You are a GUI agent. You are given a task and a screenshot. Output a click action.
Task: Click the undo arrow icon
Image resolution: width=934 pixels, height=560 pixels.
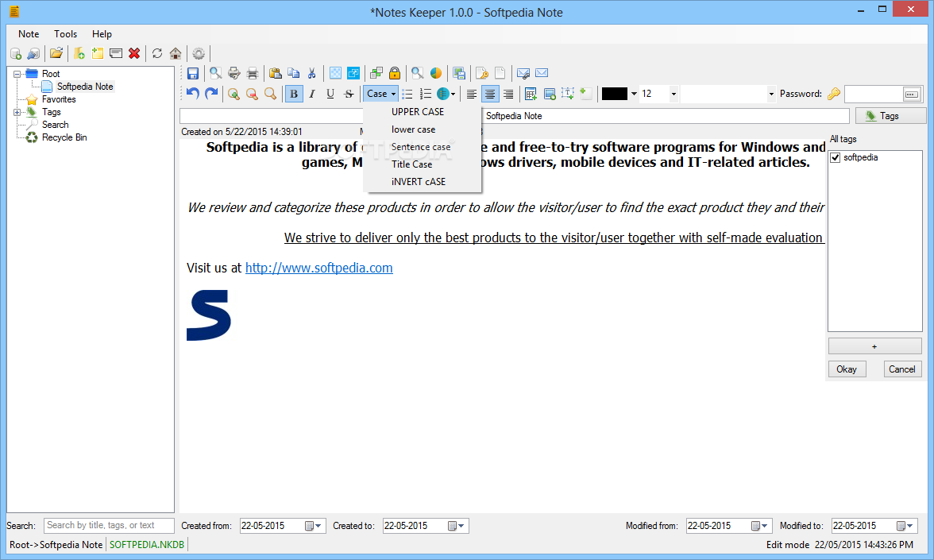point(192,94)
